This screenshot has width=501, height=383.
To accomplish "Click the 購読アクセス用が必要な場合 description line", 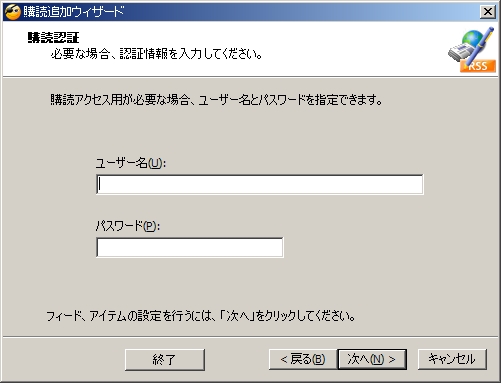I will coord(216,100).
